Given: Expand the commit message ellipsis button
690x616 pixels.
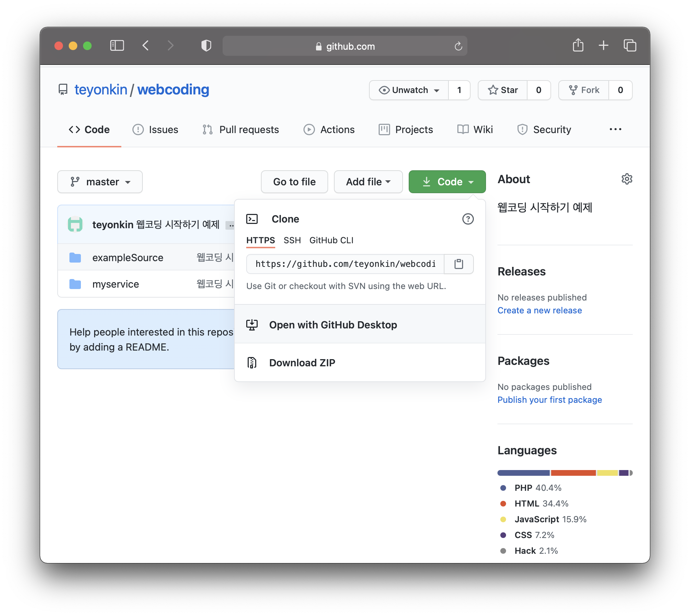Looking at the screenshot, I should coord(231,225).
